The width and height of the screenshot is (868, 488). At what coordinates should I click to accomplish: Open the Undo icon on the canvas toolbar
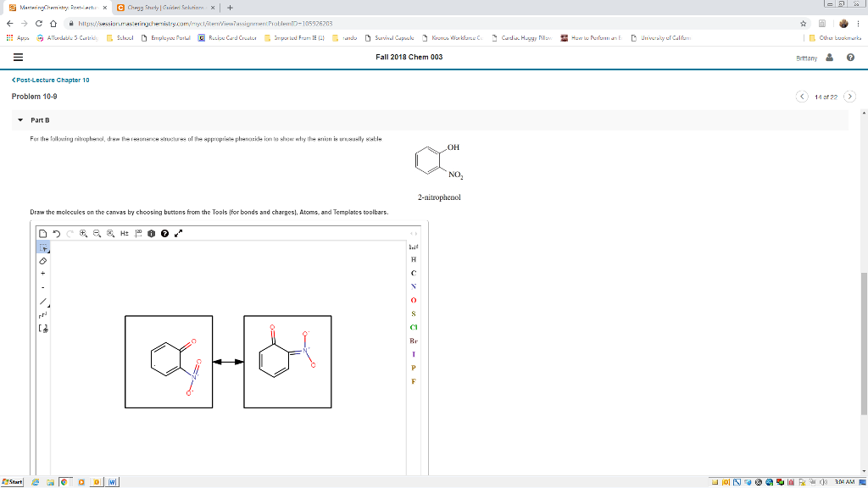[57, 233]
